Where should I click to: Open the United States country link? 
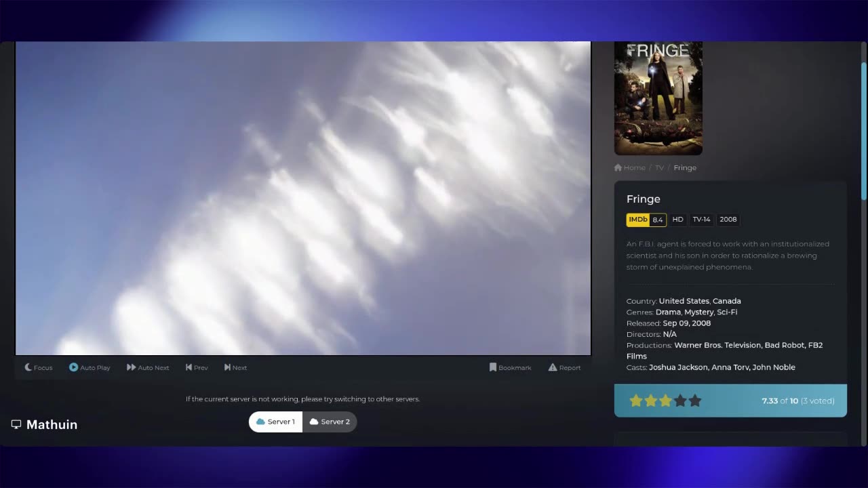(684, 301)
